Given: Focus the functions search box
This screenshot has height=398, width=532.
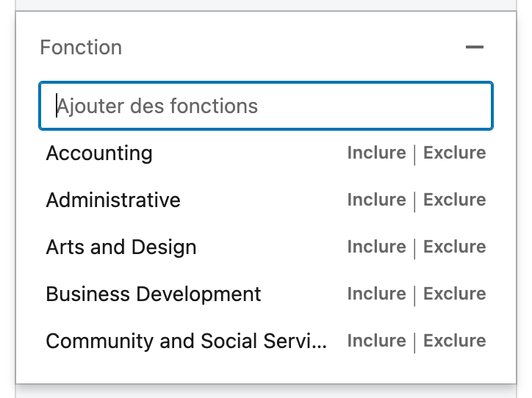Looking at the screenshot, I should pos(266,106).
